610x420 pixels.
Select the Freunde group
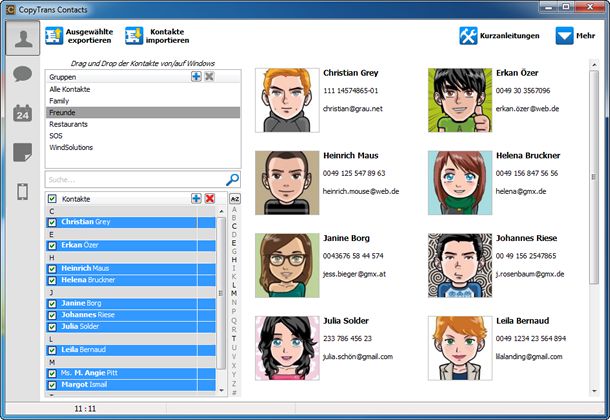143,112
